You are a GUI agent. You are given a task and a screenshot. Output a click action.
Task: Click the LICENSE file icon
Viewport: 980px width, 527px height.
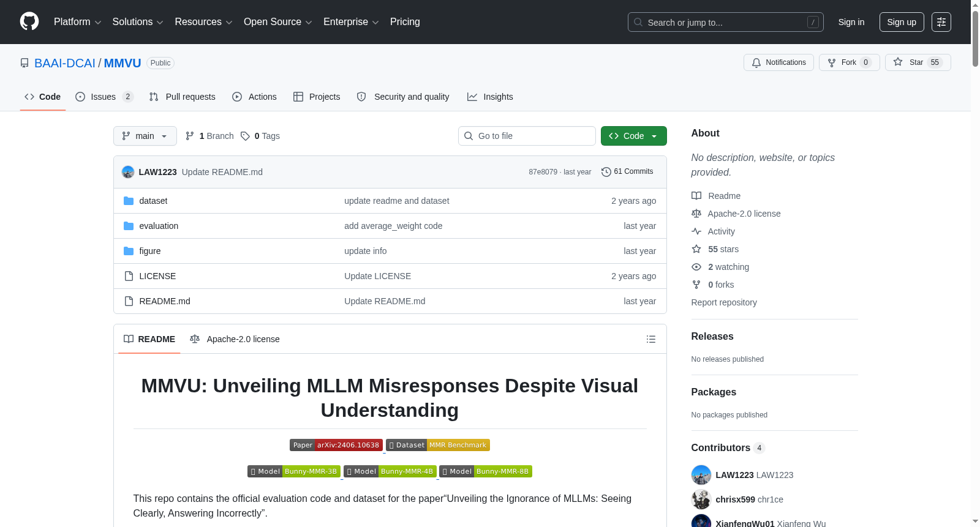tap(129, 276)
